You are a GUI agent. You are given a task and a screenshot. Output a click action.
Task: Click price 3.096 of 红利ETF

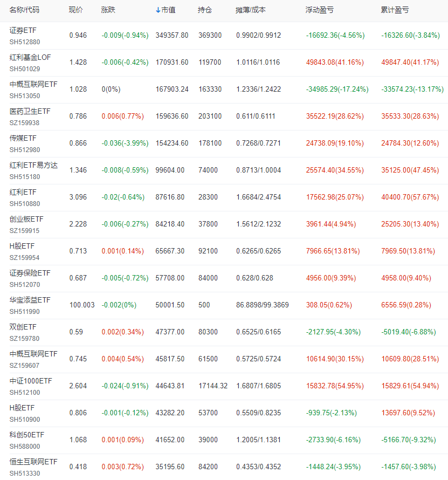pyautogui.click(x=78, y=197)
